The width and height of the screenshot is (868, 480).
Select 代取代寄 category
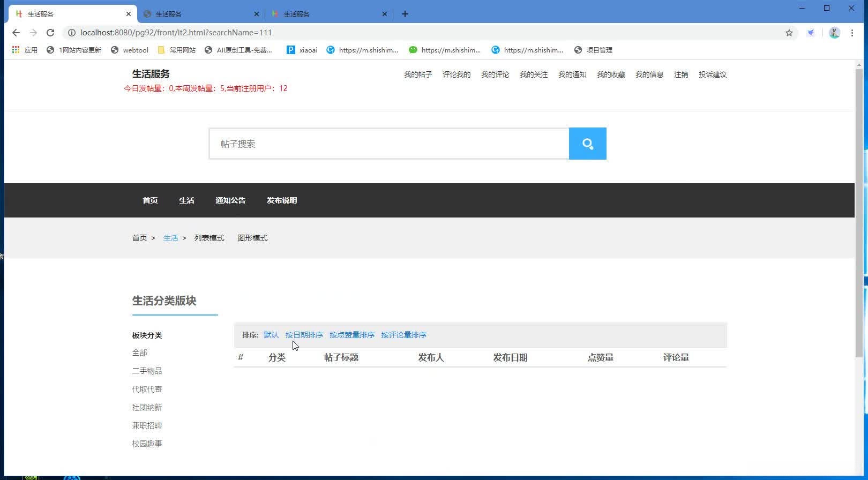(147, 389)
